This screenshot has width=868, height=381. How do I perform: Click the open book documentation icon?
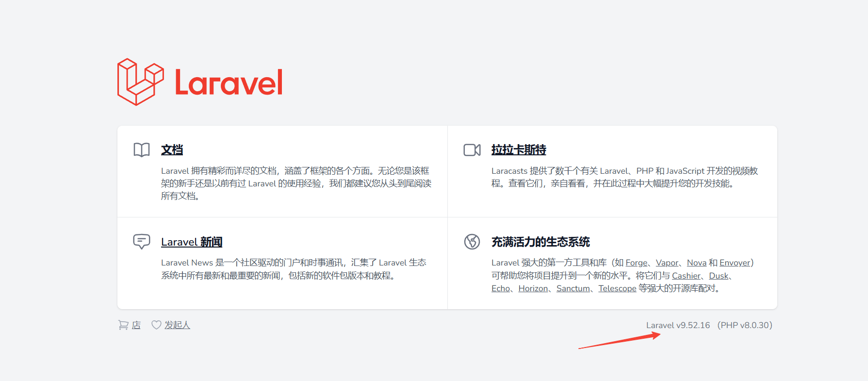click(142, 150)
